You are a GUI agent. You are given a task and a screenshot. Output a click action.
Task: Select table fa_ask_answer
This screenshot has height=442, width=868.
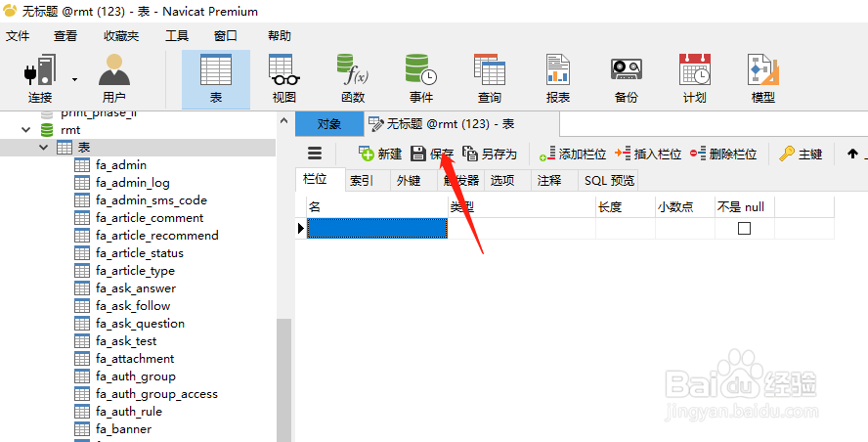click(x=136, y=288)
